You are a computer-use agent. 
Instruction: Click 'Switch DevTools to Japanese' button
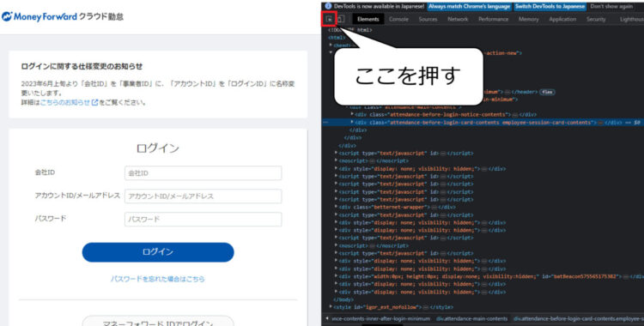pos(550,7)
